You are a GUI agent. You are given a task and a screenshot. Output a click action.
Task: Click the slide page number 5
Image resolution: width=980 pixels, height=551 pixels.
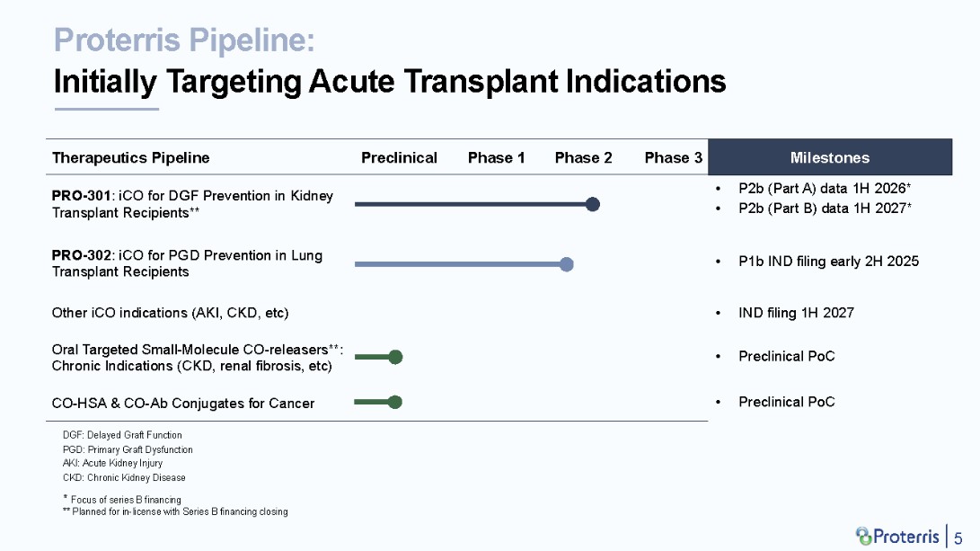[958, 537]
